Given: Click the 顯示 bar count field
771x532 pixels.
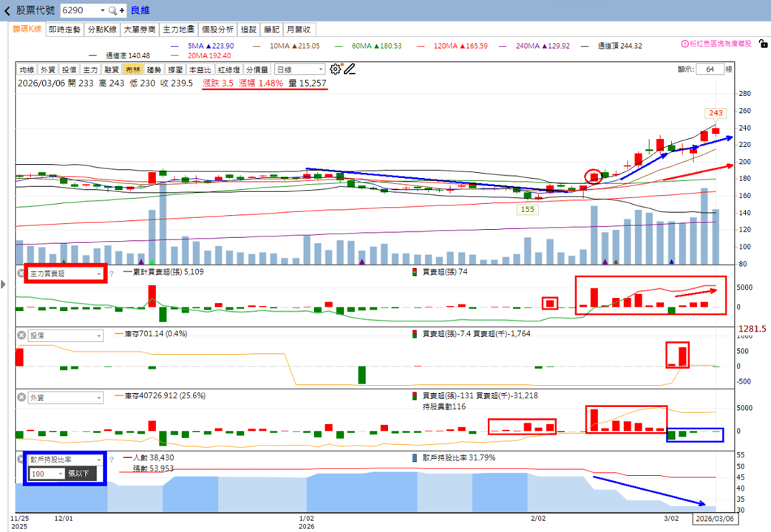Looking at the screenshot, I should [710, 69].
